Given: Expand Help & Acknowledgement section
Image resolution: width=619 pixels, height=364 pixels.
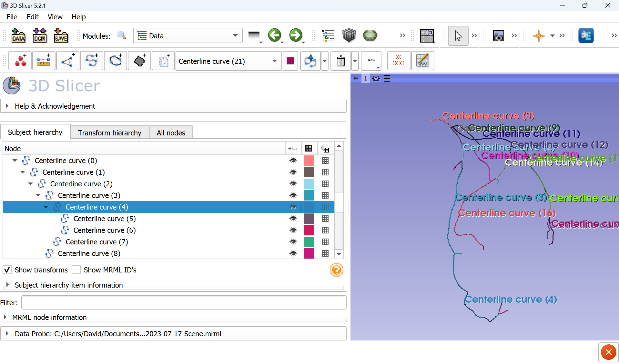Looking at the screenshot, I should (173, 106).
